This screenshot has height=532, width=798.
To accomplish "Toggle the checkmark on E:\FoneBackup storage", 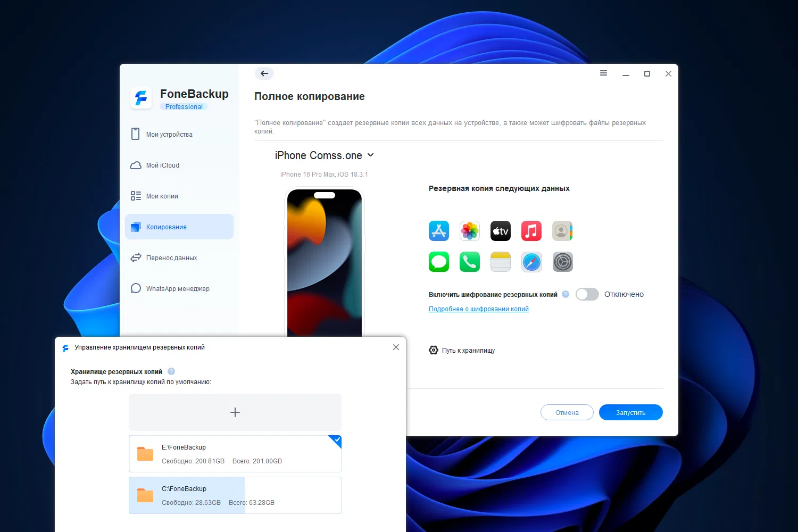I will click(x=336, y=440).
